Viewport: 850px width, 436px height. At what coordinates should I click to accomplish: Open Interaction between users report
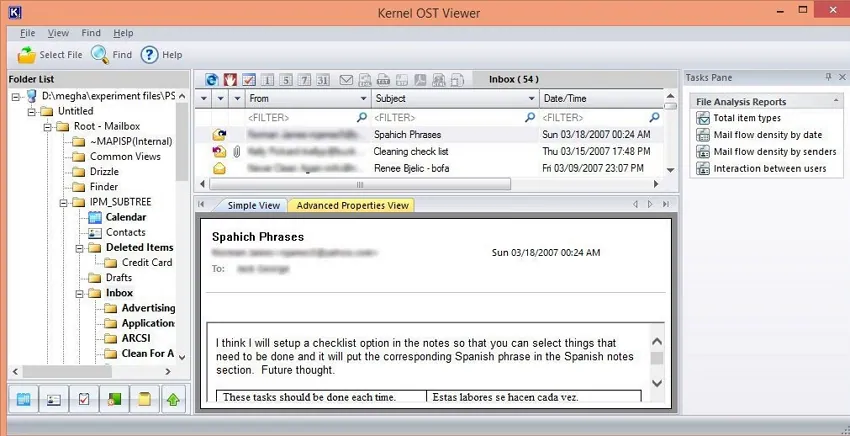click(x=770, y=169)
